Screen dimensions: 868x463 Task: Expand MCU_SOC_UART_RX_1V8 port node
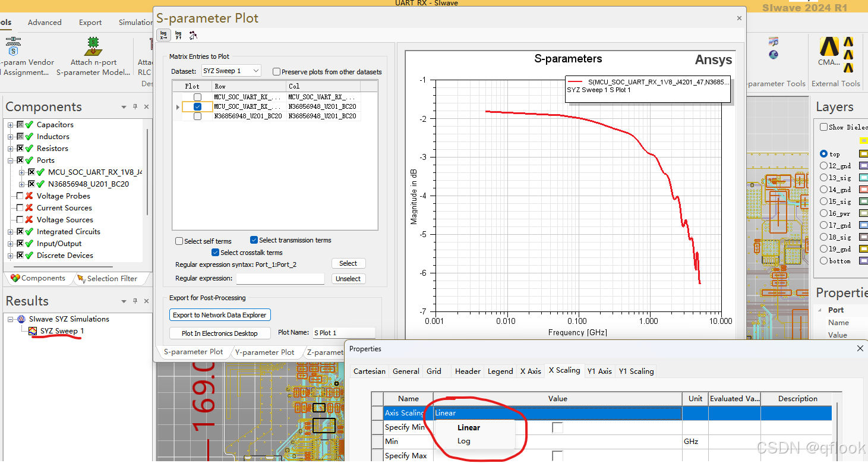[x=22, y=172]
